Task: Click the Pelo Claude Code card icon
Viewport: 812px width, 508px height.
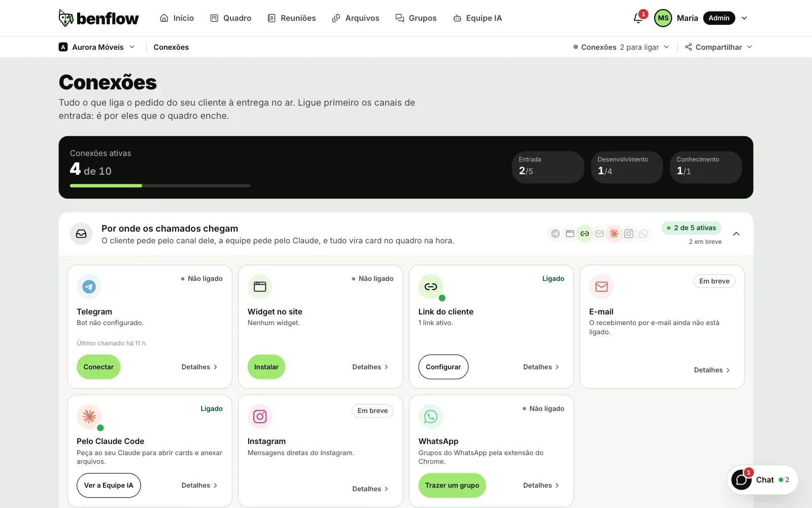Action: click(x=89, y=417)
